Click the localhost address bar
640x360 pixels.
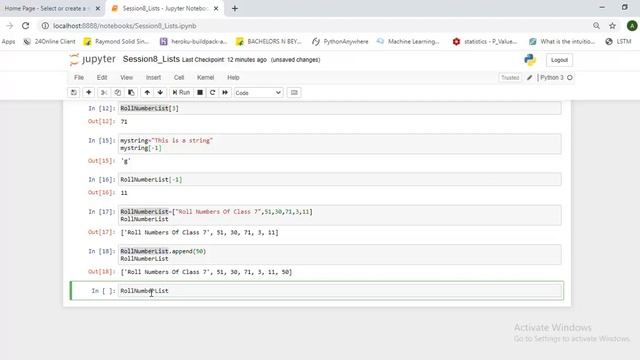click(124, 26)
